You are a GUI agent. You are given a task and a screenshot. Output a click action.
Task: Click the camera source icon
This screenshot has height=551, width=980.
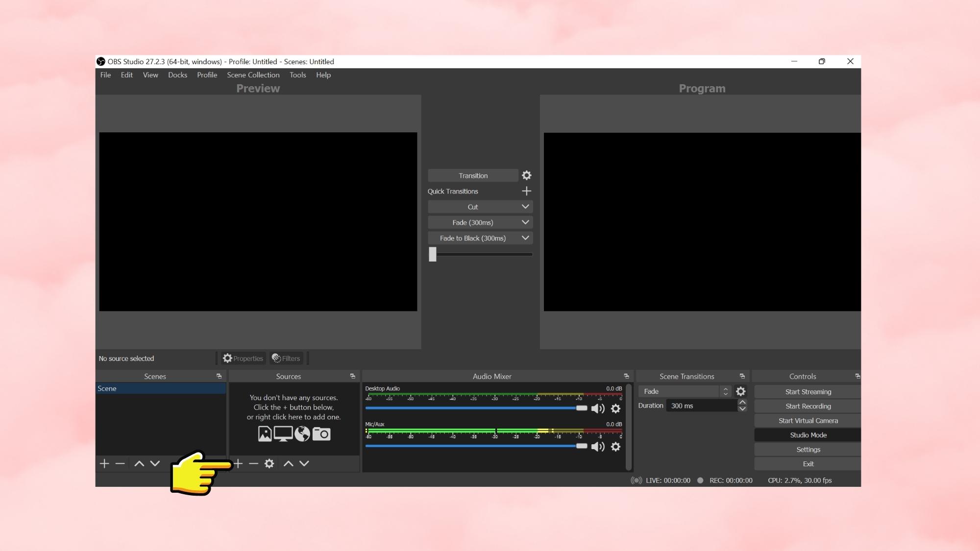point(321,434)
